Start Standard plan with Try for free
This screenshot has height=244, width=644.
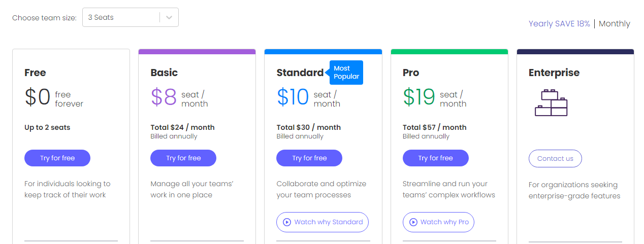[x=309, y=158]
